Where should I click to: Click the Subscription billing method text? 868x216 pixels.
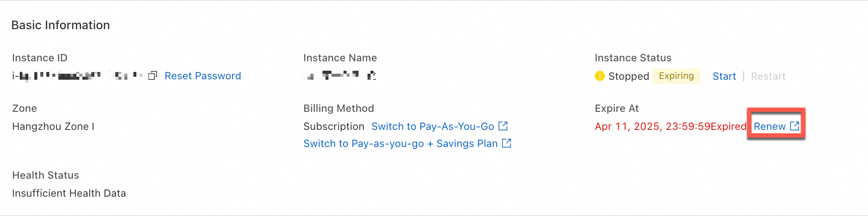click(x=334, y=126)
